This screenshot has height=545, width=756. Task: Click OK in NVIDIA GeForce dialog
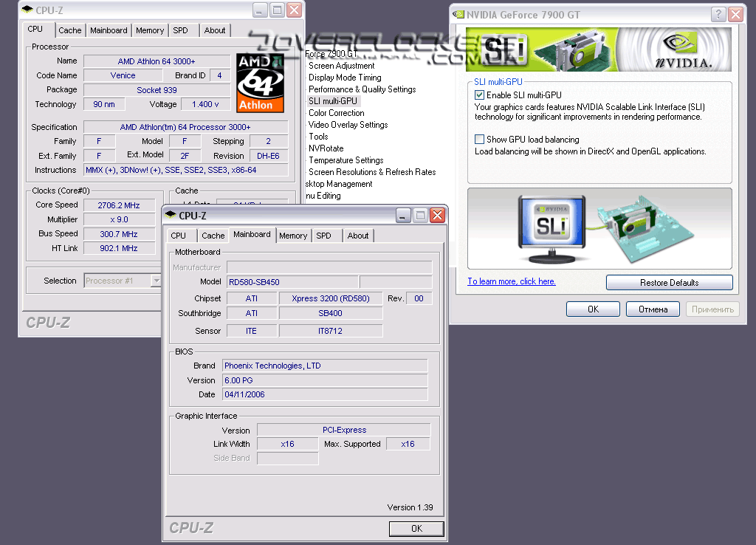593,309
